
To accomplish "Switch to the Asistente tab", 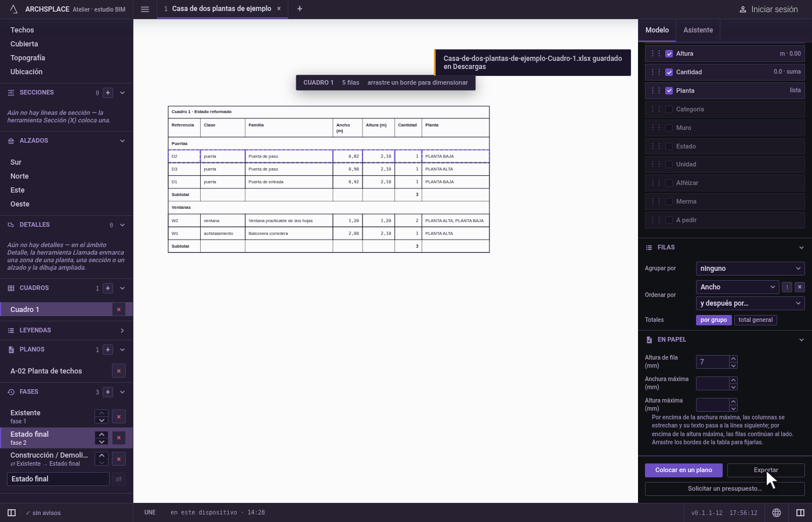I will tap(698, 30).
